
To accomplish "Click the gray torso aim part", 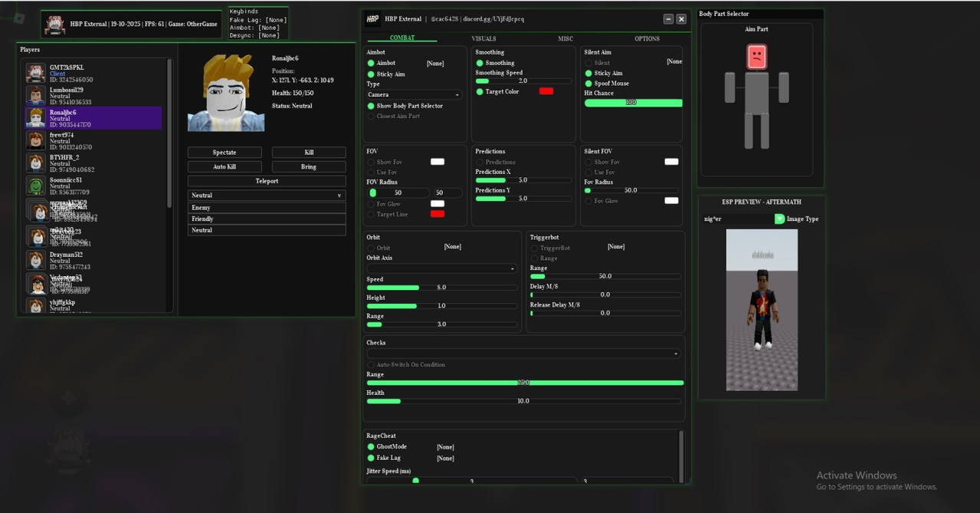I will (756, 92).
